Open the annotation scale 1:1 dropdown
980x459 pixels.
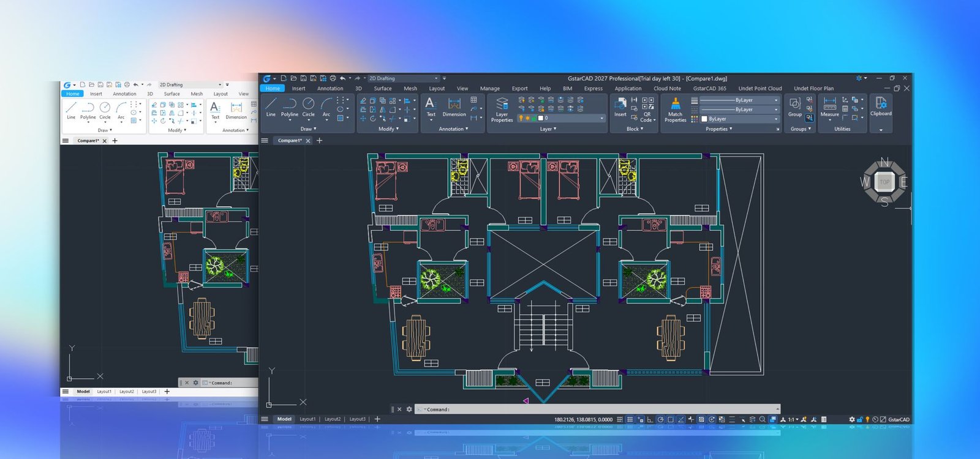coord(793,419)
